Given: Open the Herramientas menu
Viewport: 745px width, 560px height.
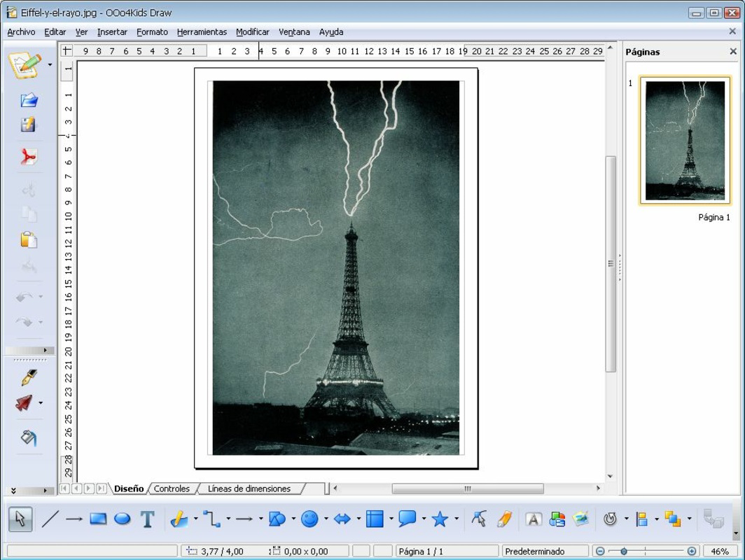Looking at the screenshot, I should pyautogui.click(x=202, y=32).
